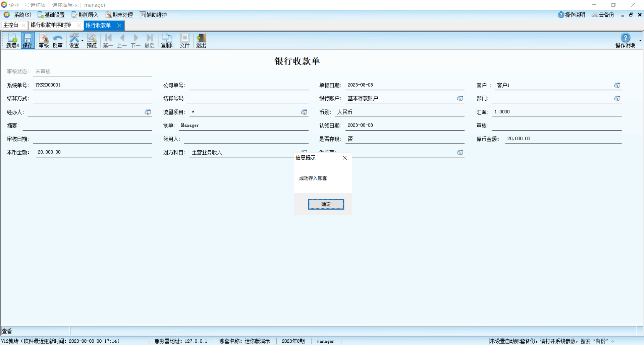Click the 新增 (New) toolbar icon
644x345 pixels.
click(12, 41)
